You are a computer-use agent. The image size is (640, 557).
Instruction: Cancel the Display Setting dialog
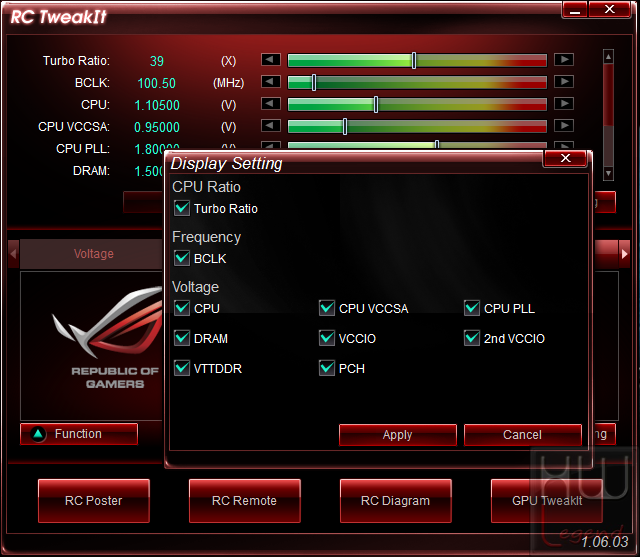tap(522, 435)
